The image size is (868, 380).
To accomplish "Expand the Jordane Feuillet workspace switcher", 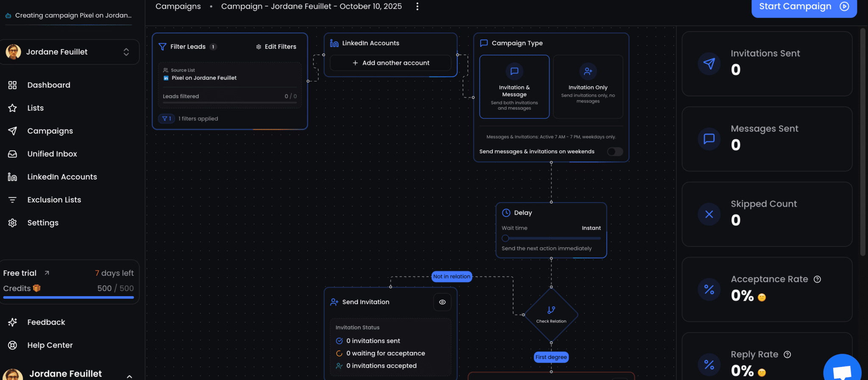I will pos(126,52).
